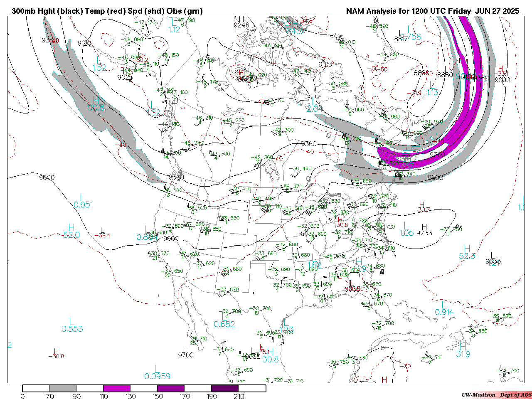The image size is (532, 399).
Task: Select the cyan L 0.553 low marker
Action: (72, 325)
